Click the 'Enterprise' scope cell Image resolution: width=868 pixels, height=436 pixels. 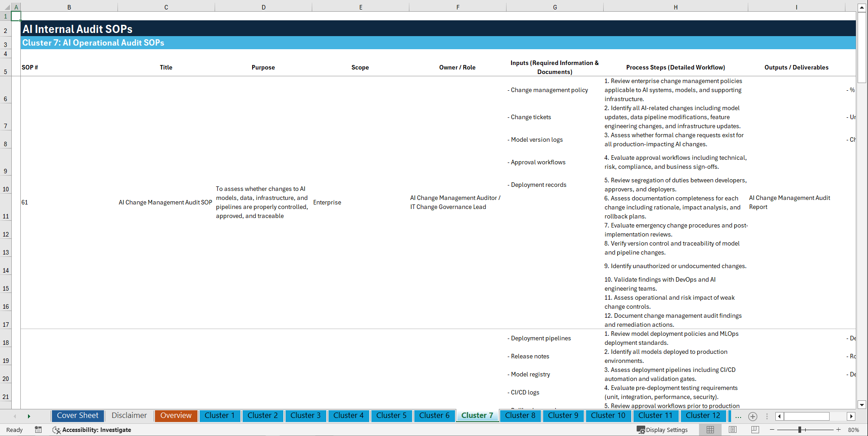[x=327, y=202]
